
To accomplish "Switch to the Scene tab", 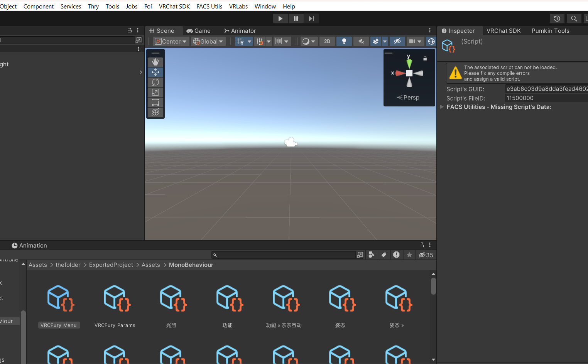I will 162,31.
